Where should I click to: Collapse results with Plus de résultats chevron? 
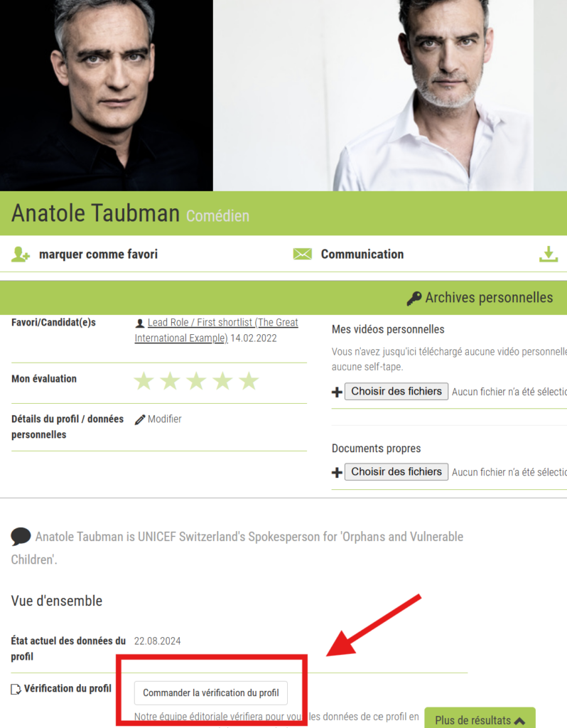(x=519, y=721)
